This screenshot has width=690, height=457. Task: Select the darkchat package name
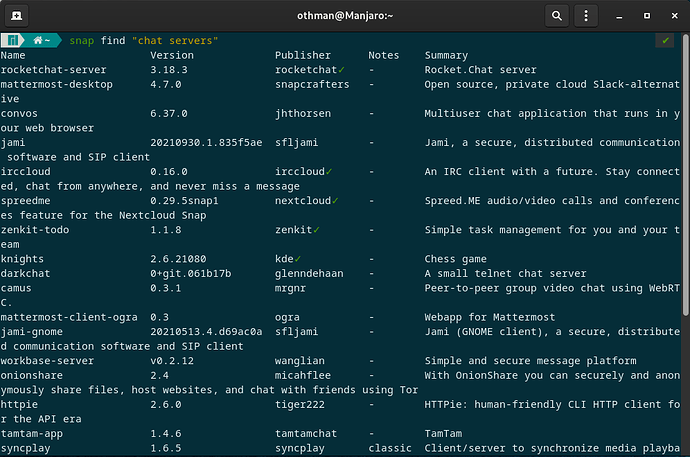(x=26, y=274)
